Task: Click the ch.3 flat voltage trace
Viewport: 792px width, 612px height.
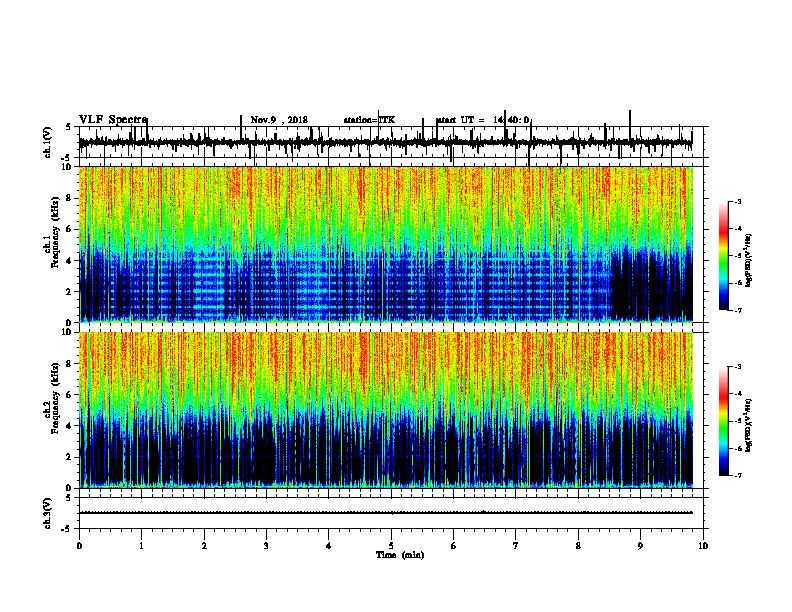Action: (386, 513)
